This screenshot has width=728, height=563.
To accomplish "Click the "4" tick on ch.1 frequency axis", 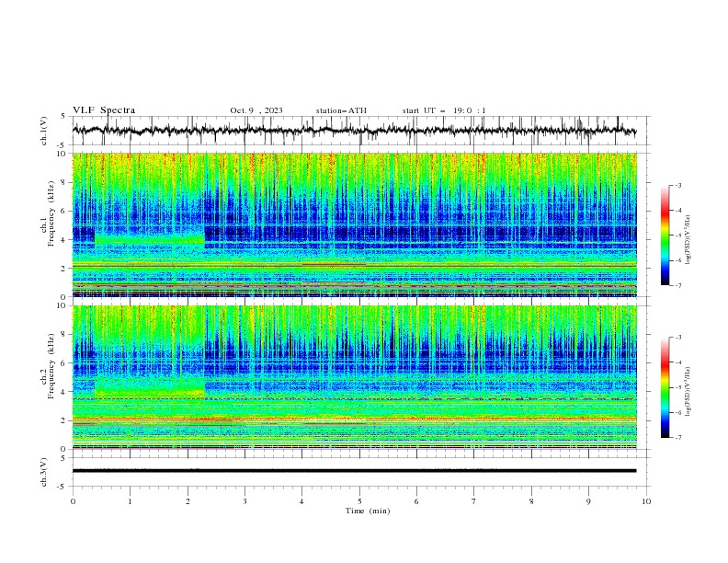I will 65,240.
